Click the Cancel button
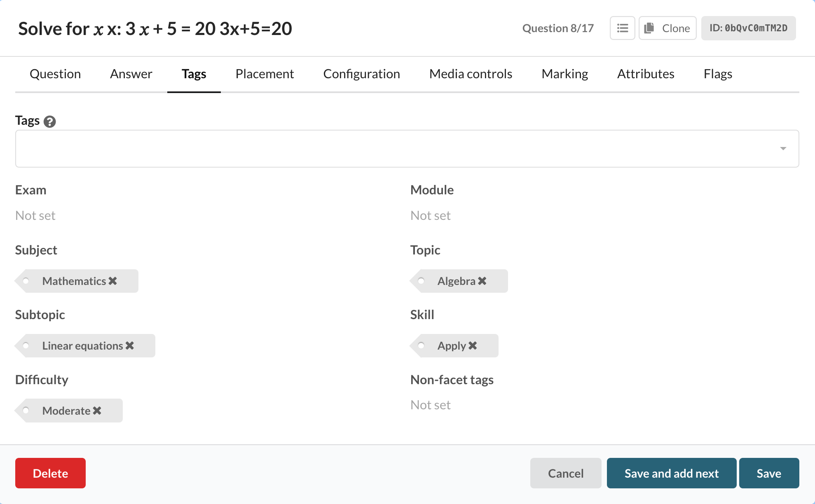This screenshot has width=815, height=504. [565, 473]
